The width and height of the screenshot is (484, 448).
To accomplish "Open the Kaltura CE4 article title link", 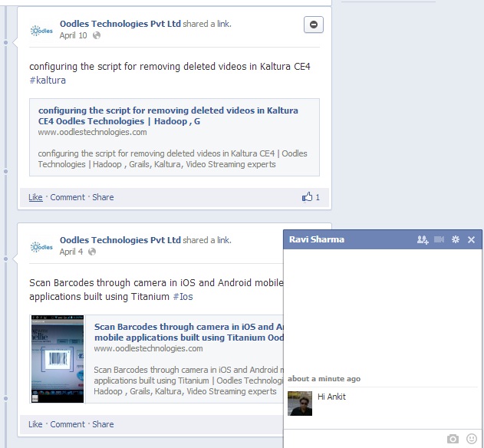I will [168, 116].
